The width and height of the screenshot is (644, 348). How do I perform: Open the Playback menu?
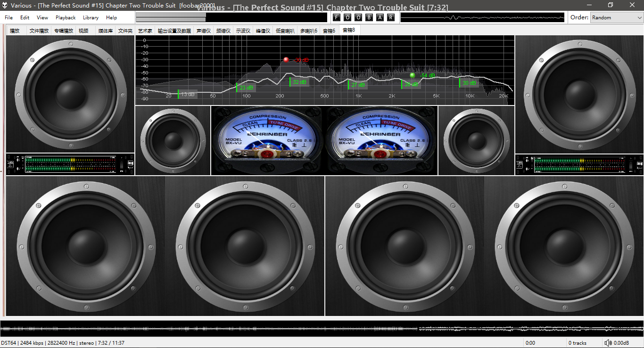66,17
